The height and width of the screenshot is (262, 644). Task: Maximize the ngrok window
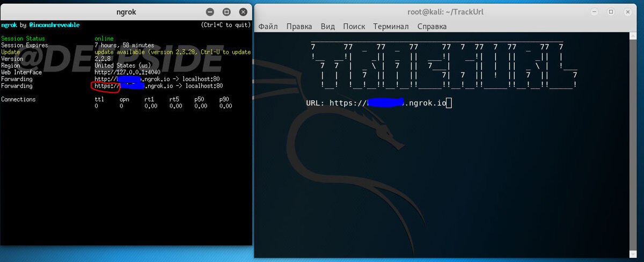coord(226,11)
